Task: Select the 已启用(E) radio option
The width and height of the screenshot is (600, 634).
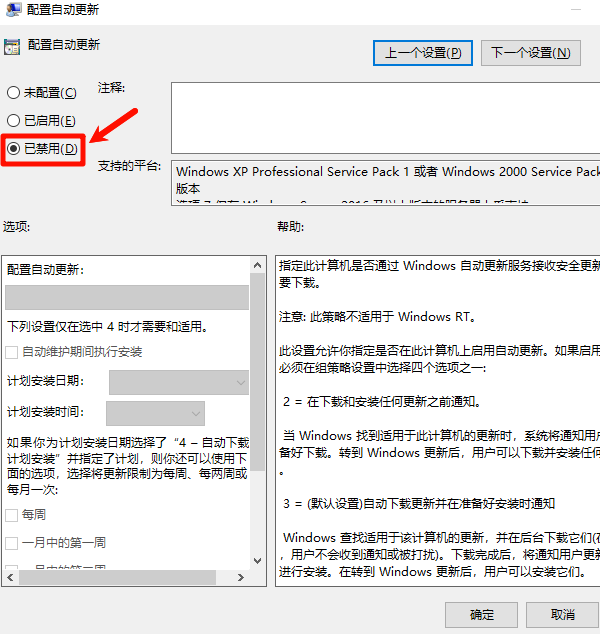Action: [41, 120]
